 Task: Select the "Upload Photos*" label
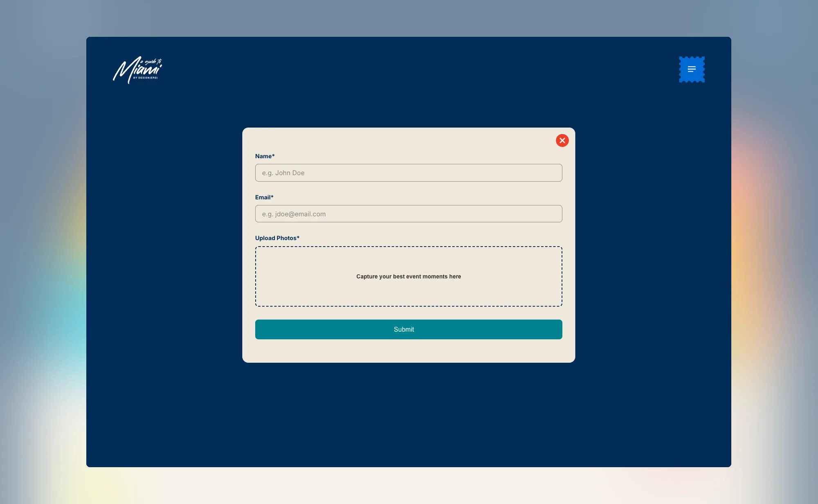277,238
